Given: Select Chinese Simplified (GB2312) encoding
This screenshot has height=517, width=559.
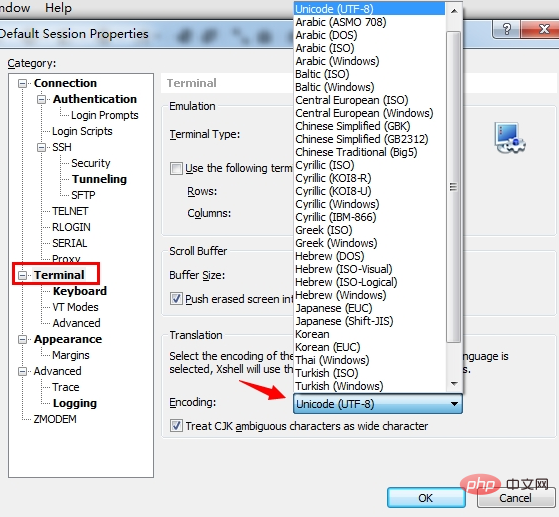Looking at the screenshot, I should [361, 139].
